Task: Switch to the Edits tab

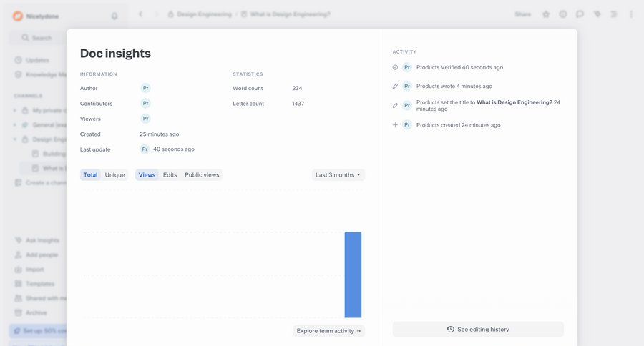Action: coord(170,175)
